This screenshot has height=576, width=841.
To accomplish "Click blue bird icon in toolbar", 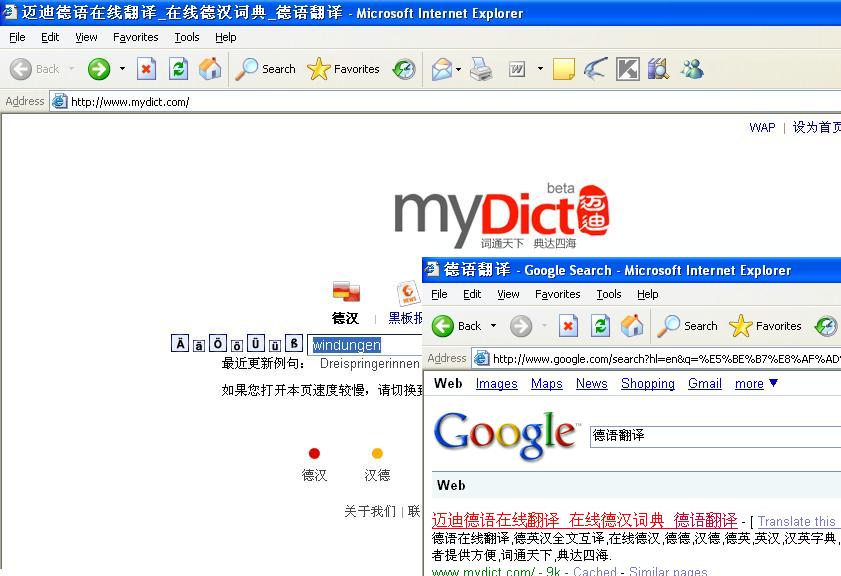I will pyautogui.click(x=595, y=69).
